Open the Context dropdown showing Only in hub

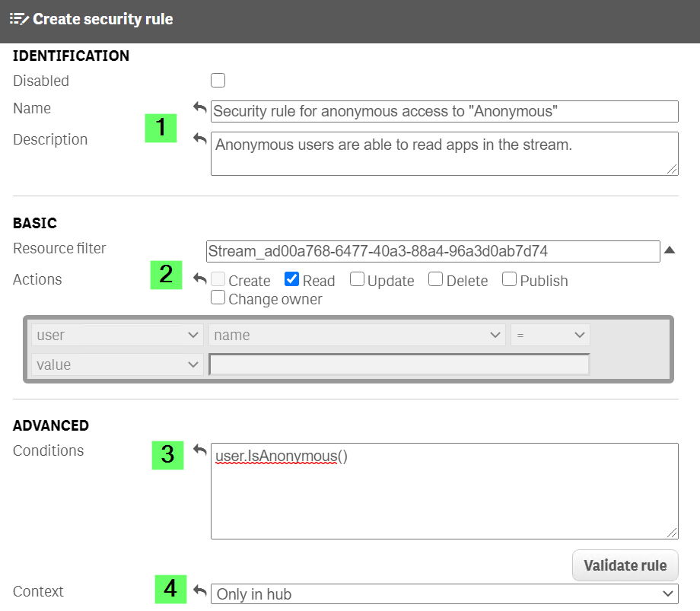point(444,594)
